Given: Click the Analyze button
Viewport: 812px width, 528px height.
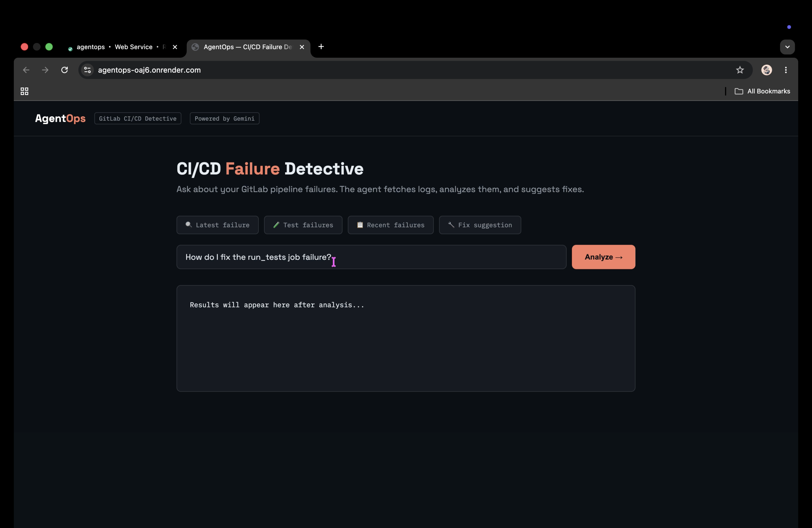Looking at the screenshot, I should coord(603,257).
